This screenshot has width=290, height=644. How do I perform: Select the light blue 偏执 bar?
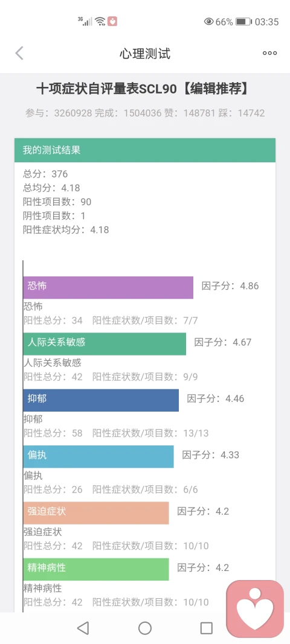[98, 456]
